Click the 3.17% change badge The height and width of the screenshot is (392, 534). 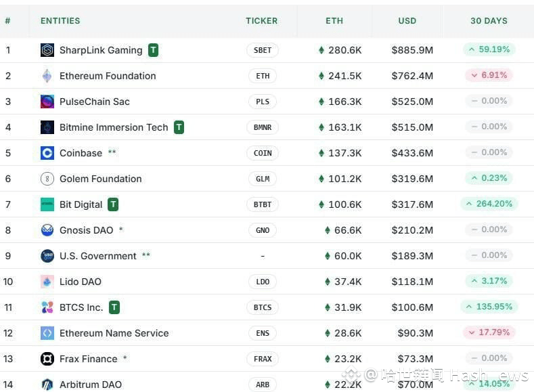click(489, 281)
